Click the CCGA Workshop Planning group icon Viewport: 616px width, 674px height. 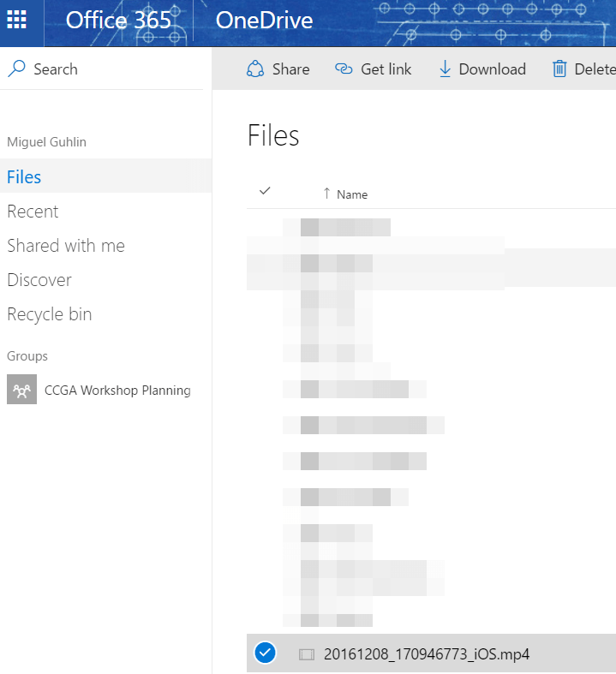pyautogui.click(x=22, y=390)
